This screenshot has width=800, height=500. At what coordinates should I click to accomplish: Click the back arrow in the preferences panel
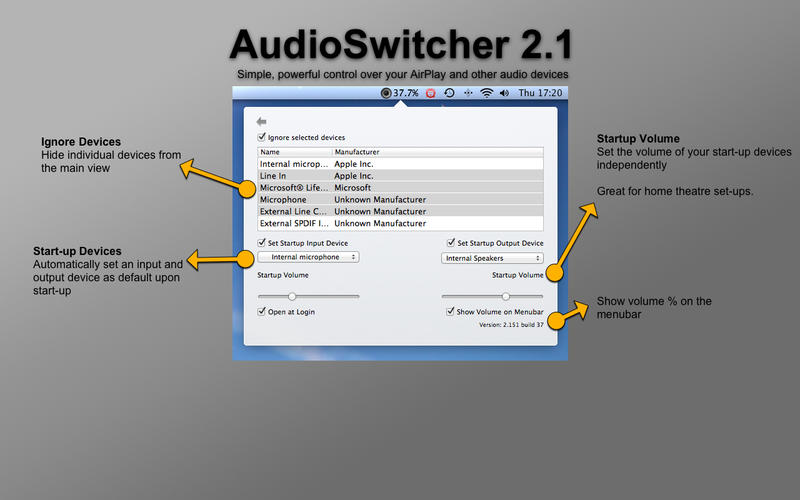(261, 121)
